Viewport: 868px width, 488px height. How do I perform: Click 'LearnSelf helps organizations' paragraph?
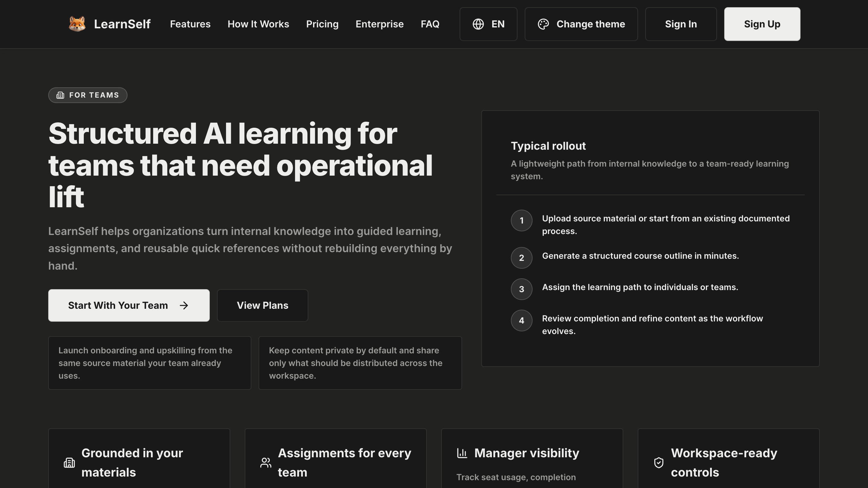250,249
